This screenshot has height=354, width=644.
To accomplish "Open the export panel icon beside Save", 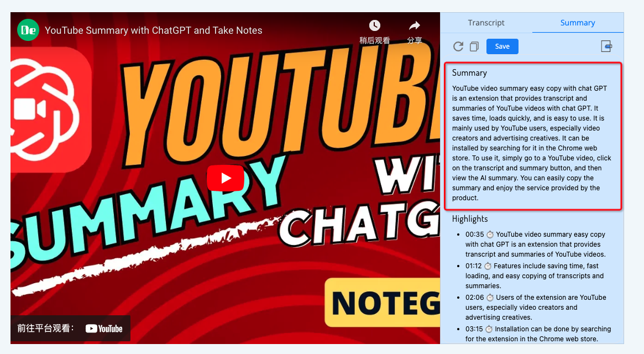I will coord(606,46).
